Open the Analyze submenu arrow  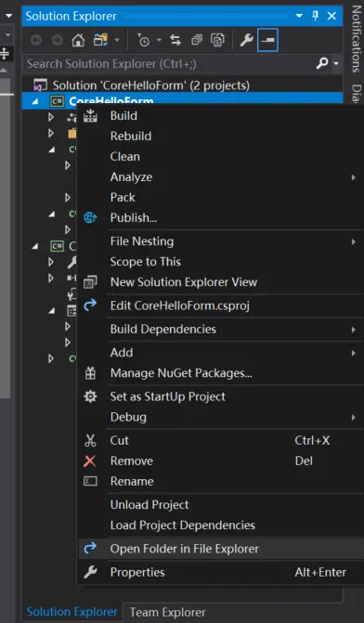click(353, 177)
